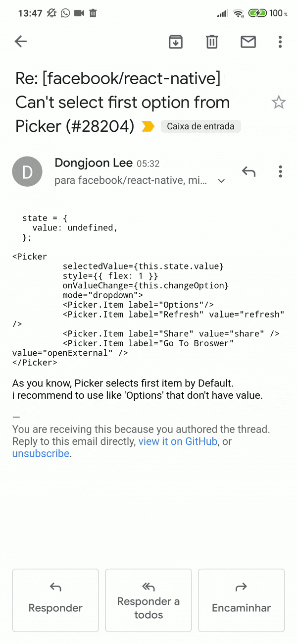
Task: Tap the Encaminhar button
Action: [x=241, y=600]
